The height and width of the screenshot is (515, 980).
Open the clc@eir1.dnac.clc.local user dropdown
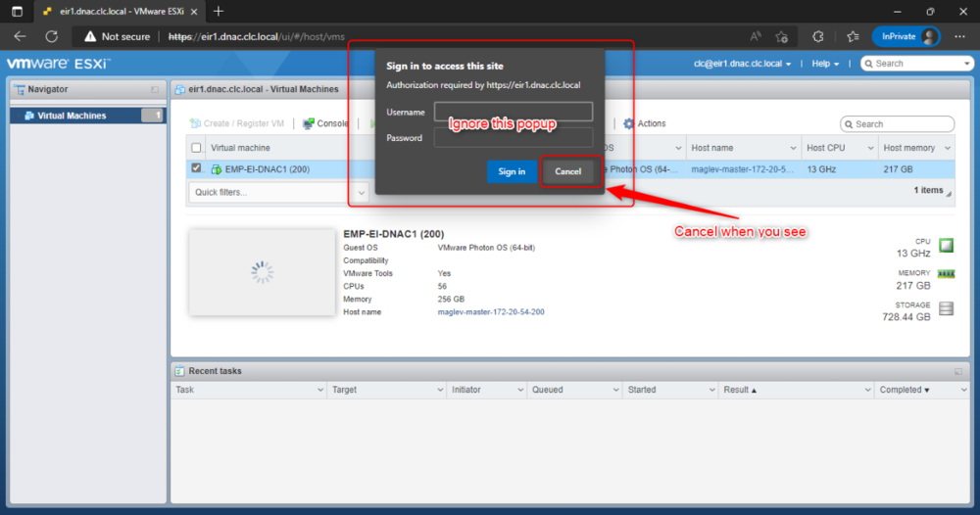(742, 64)
